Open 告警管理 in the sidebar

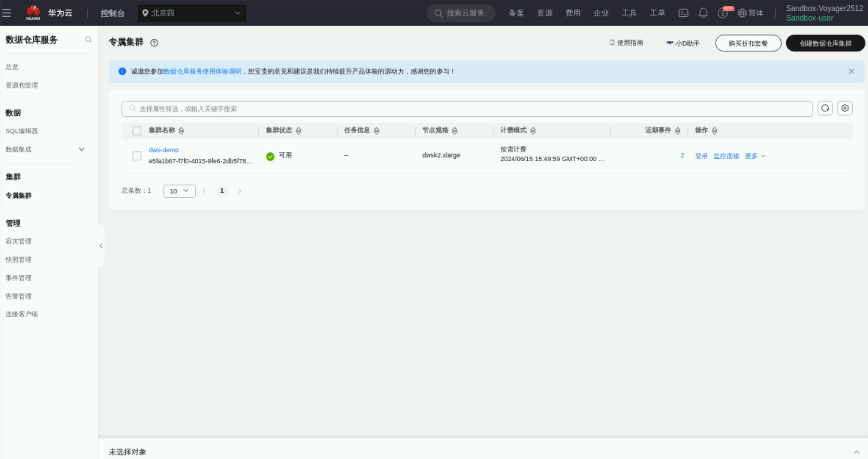pos(19,296)
